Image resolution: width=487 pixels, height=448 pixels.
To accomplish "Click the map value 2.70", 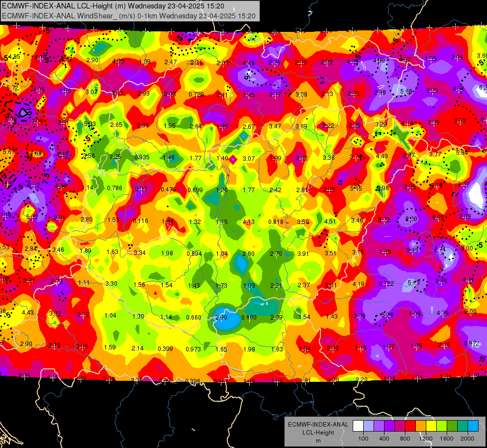I will pos(276,254).
